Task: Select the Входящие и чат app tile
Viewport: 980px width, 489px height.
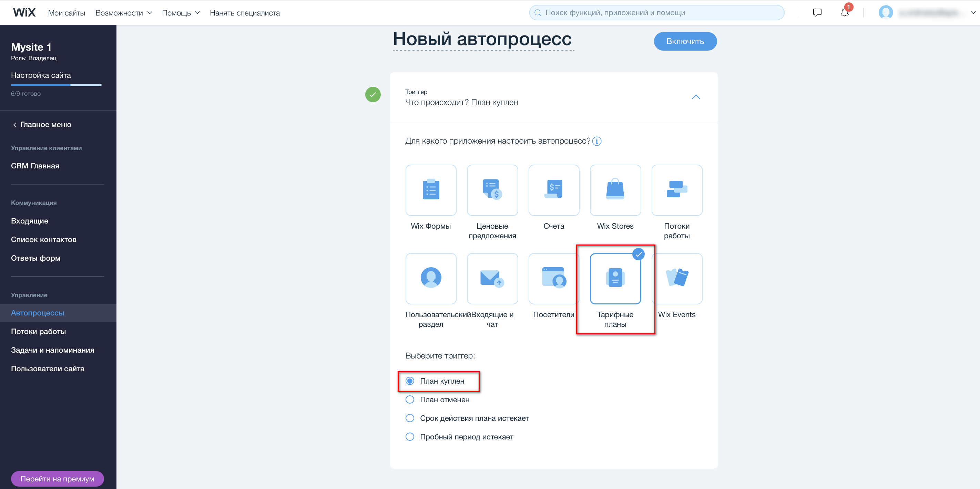Action: click(492, 279)
